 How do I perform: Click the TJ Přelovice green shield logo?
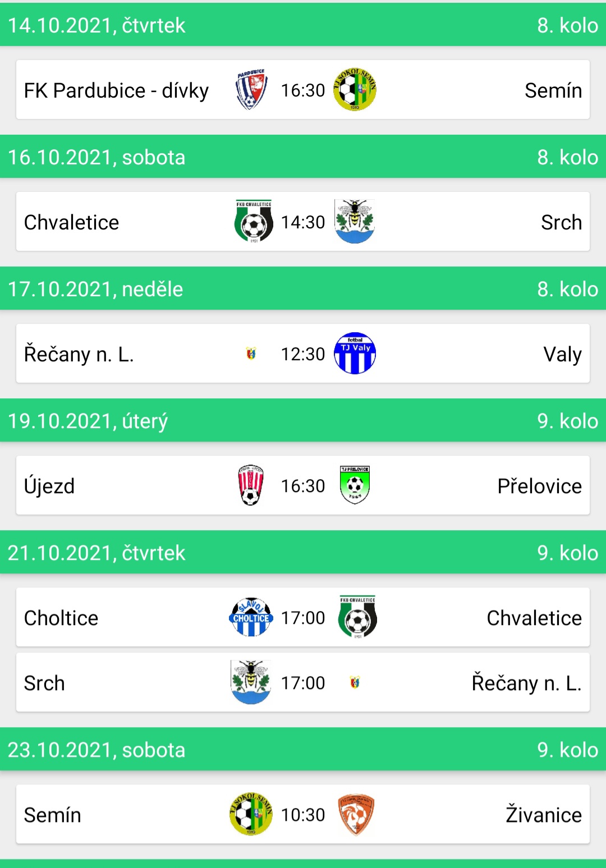pyautogui.click(x=355, y=485)
